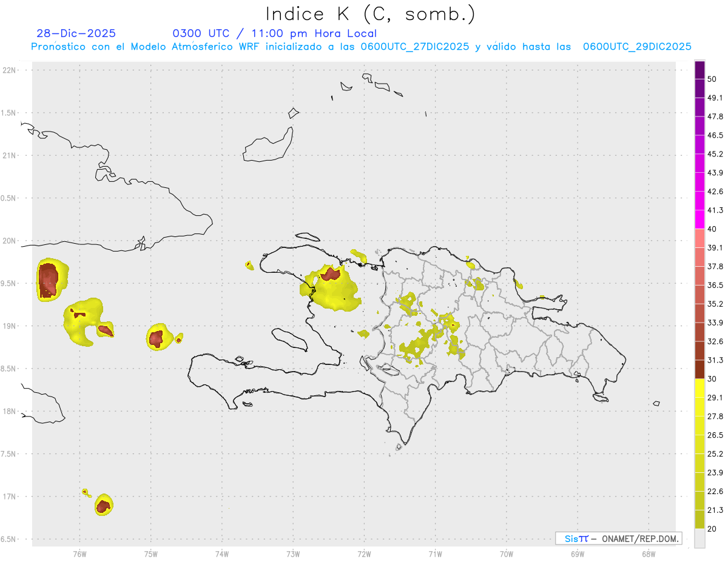Click latitude label "19N"
This screenshot has height=562, width=728.
pos(8,326)
